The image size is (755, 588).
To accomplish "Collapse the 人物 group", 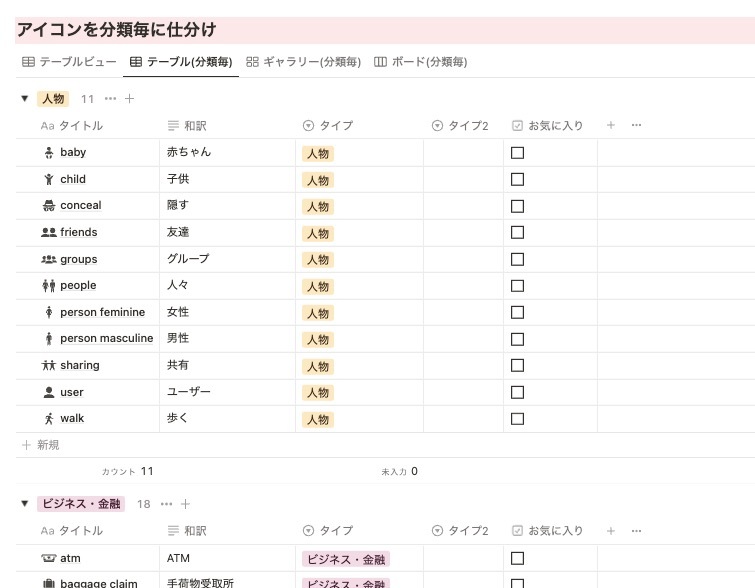I will 25,99.
